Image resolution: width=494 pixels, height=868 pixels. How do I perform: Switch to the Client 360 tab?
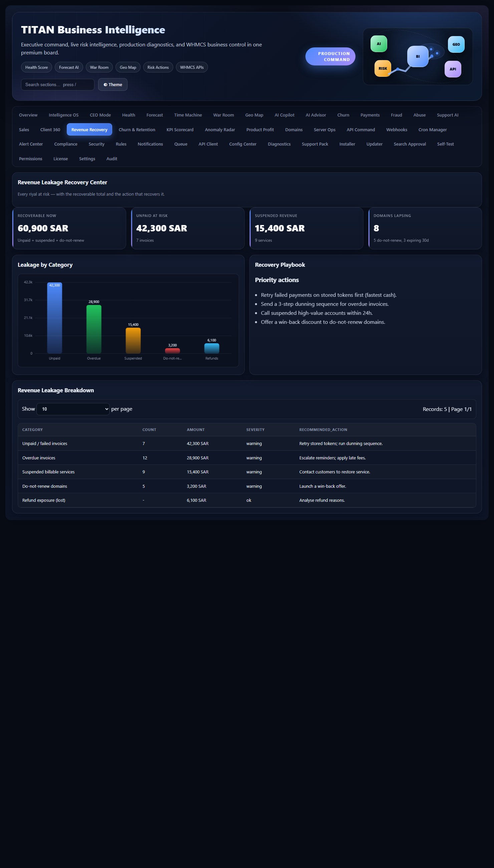tap(50, 130)
